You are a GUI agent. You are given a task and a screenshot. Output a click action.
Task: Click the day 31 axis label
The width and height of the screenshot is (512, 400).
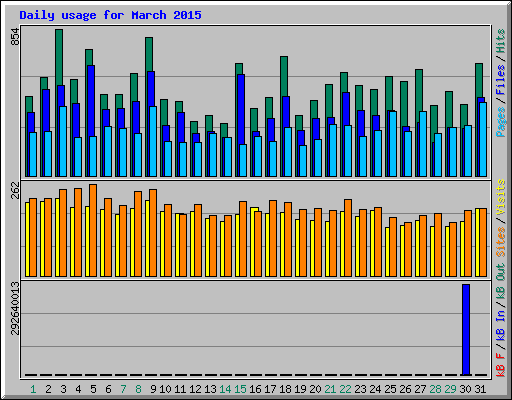pyautogui.click(x=480, y=389)
